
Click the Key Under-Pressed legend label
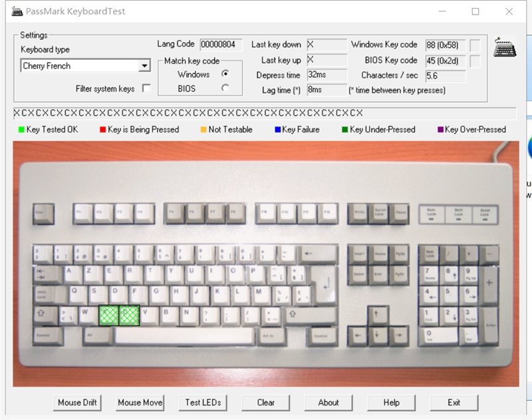pyautogui.click(x=382, y=129)
